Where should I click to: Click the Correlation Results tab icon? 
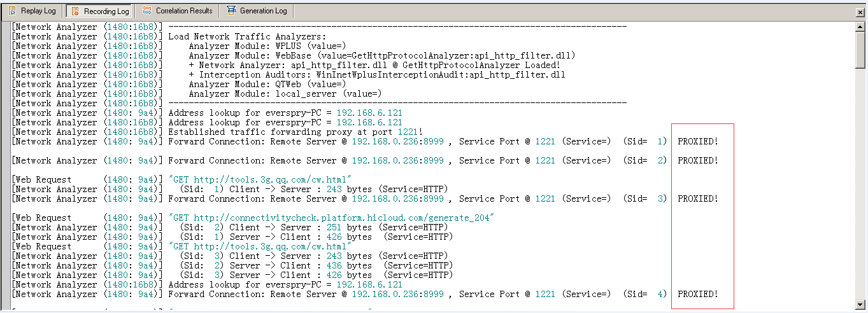click(147, 11)
